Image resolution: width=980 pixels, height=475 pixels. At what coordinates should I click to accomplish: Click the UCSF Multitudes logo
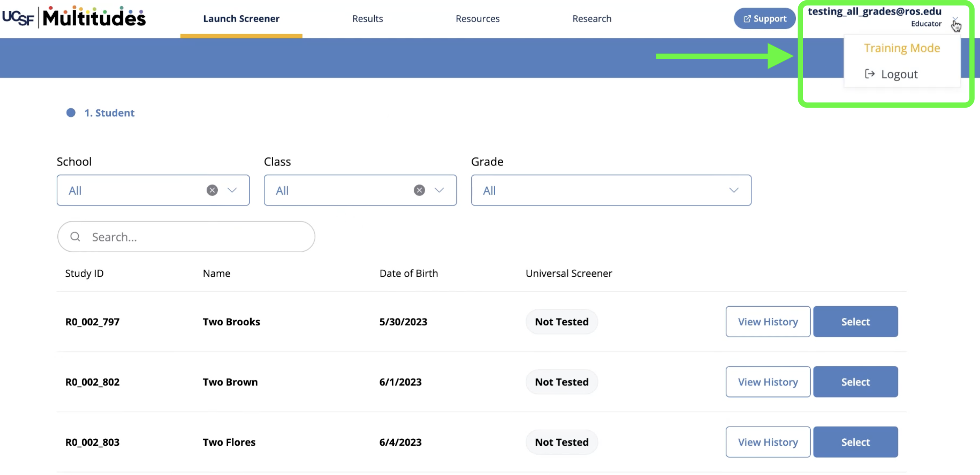pos(74,17)
